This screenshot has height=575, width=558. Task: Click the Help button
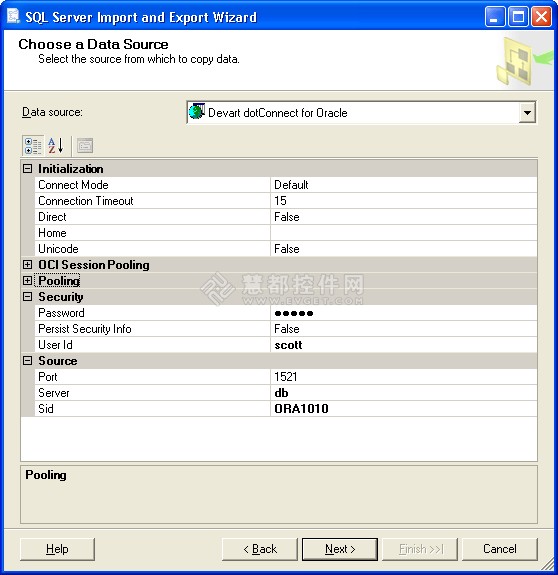coord(57,549)
